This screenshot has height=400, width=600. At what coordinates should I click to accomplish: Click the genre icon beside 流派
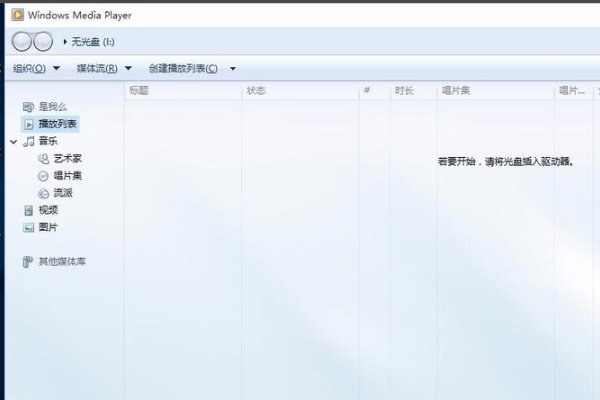pos(44,193)
